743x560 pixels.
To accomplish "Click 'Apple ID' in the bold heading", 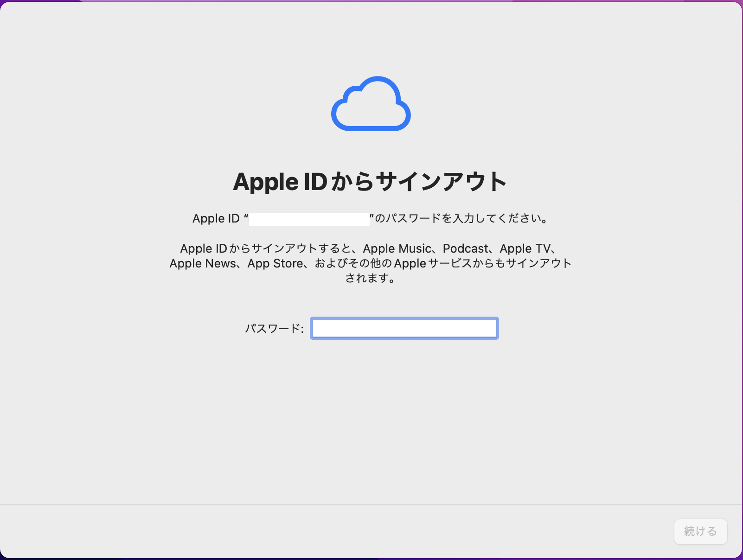I will (280, 182).
